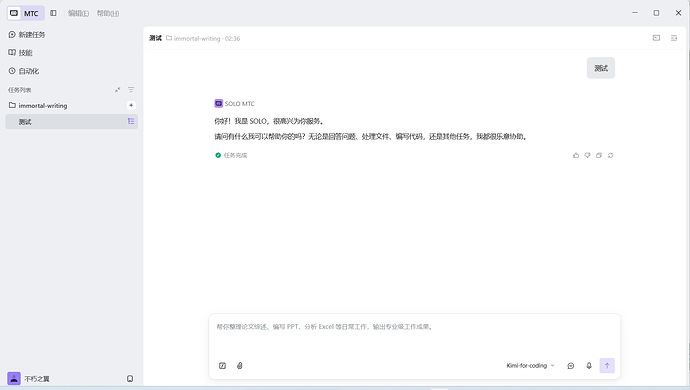Open the 不朽之翼 user profile
The height and width of the screenshot is (390, 690).
(x=29, y=379)
